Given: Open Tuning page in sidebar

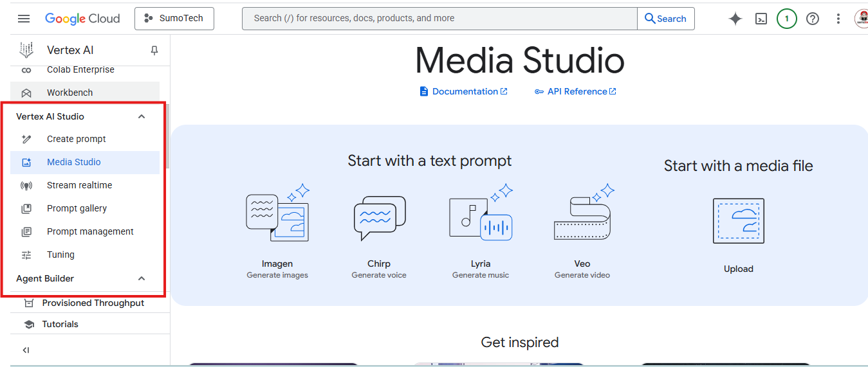Looking at the screenshot, I should click(85, 255).
